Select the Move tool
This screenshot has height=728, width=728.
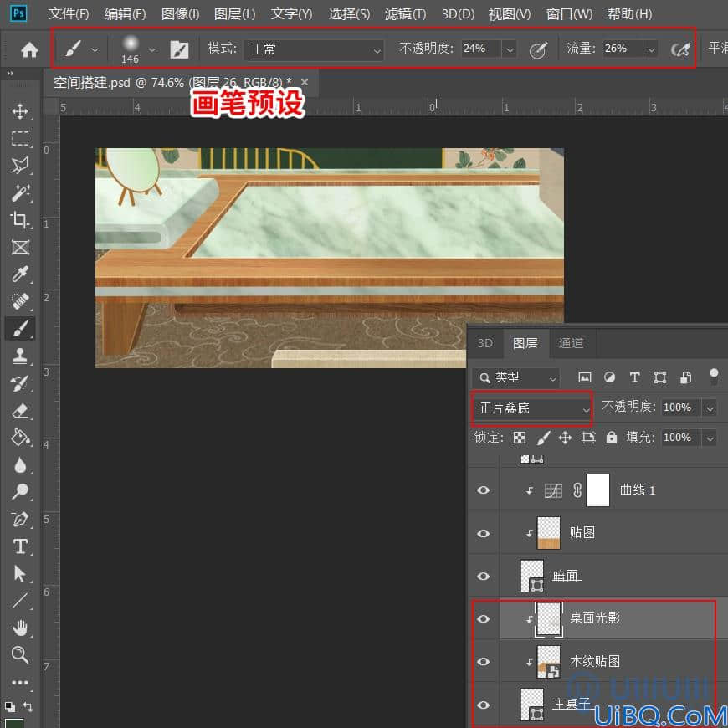click(20, 111)
